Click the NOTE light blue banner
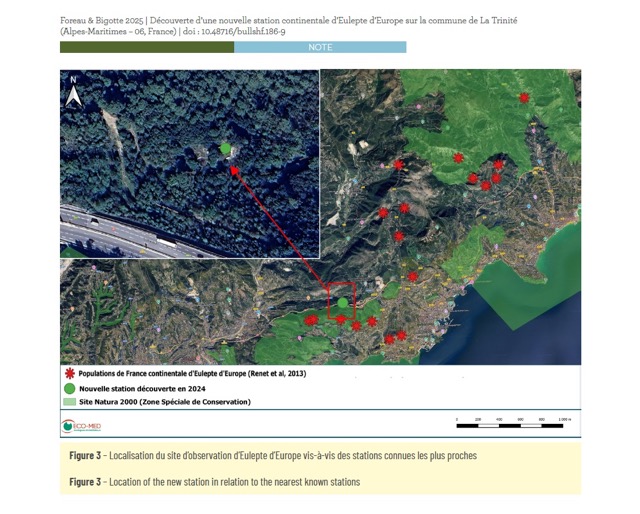The image size is (640, 514). click(x=320, y=47)
